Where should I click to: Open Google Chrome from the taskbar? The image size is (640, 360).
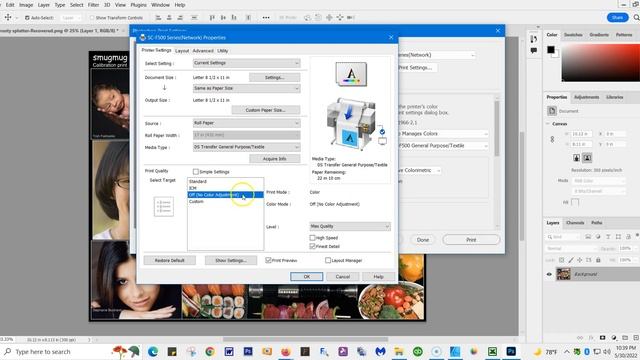(210, 351)
